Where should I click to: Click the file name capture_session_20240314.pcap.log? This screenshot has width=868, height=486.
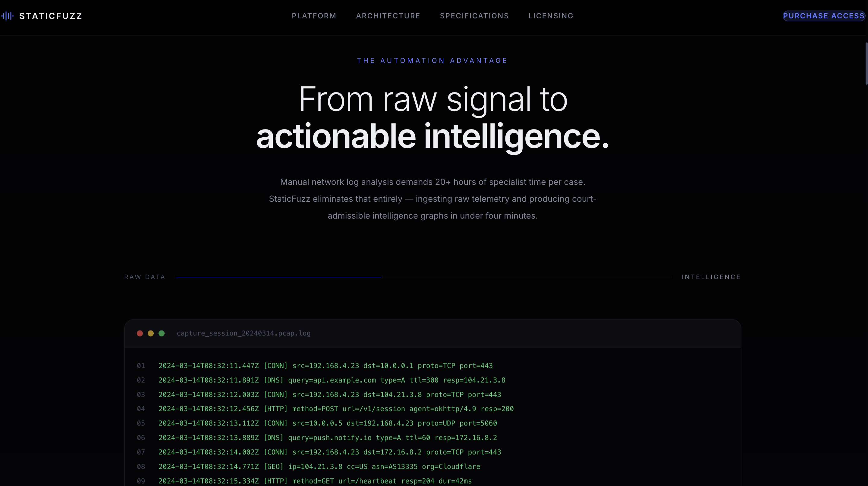(x=244, y=333)
